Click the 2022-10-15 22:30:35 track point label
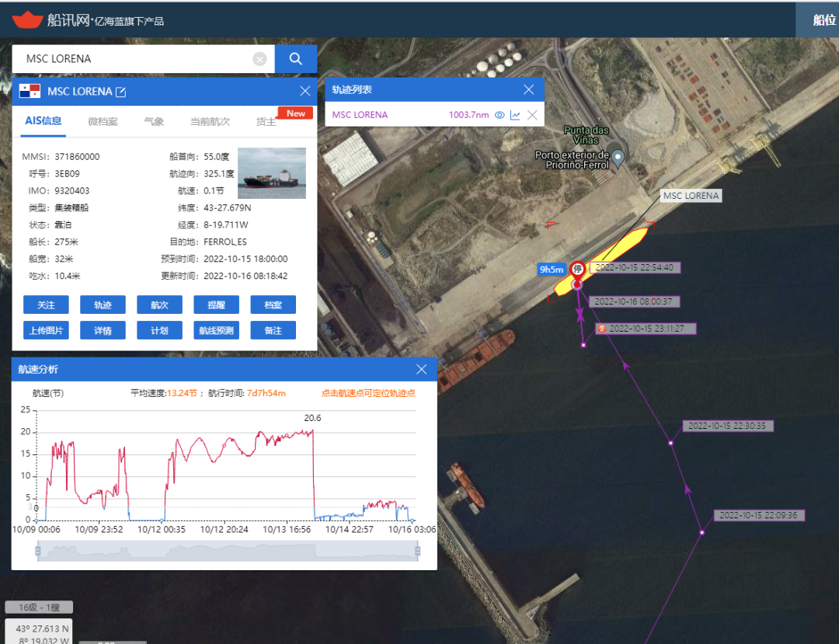The image size is (839, 644). [728, 426]
